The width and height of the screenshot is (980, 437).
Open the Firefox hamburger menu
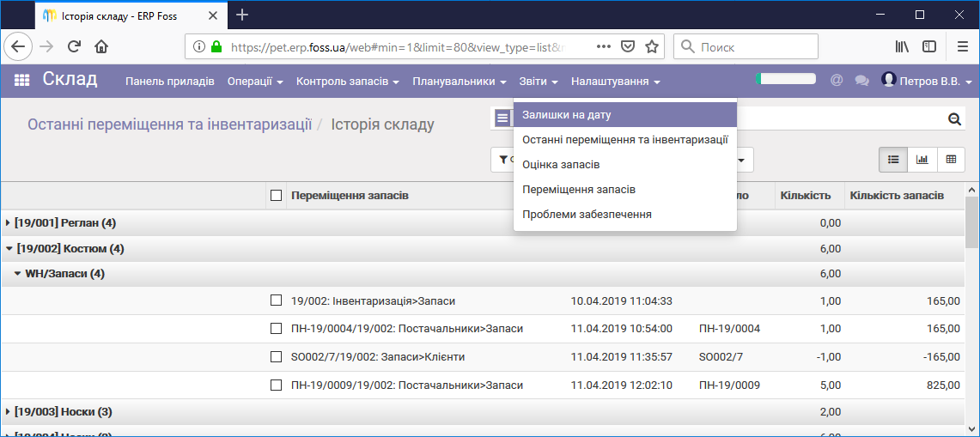(963, 46)
